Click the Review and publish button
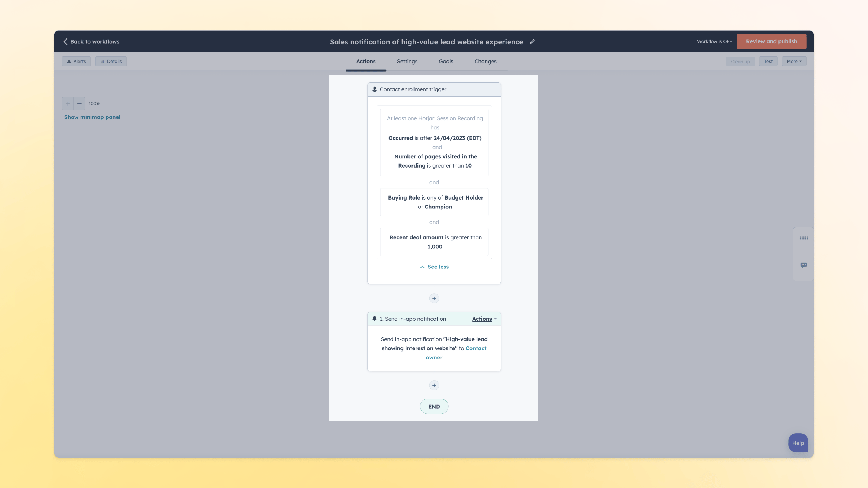The image size is (868, 488). (771, 42)
